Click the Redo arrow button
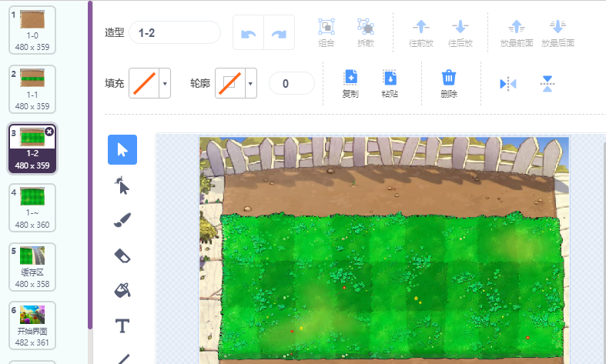Image resolution: width=606 pixels, height=364 pixels. coord(279,33)
